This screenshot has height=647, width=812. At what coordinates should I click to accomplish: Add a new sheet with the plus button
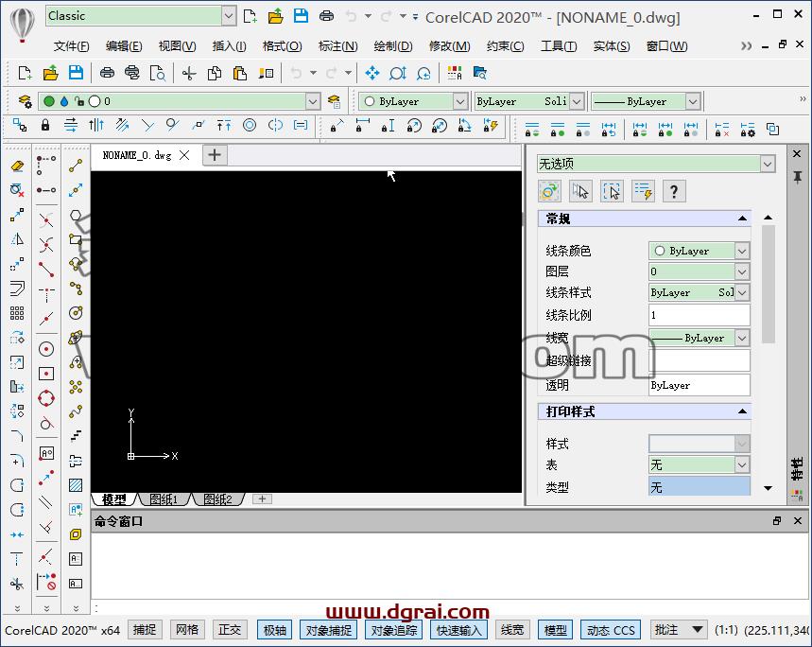(263, 498)
